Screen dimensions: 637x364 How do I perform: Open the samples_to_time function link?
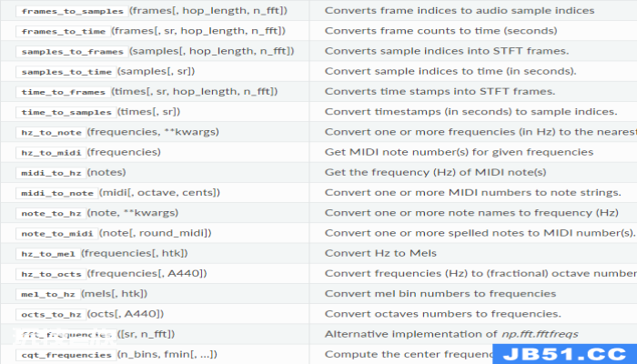coord(66,72)
